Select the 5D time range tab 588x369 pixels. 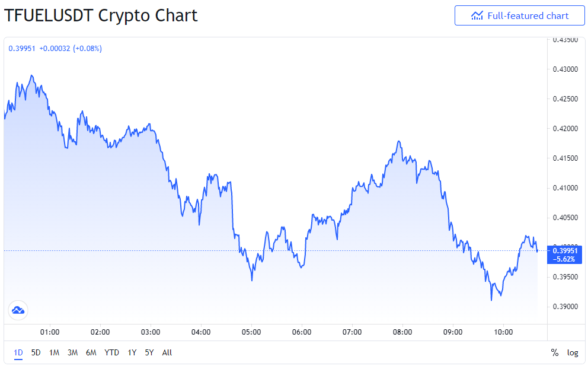pyautogui.click(x=36, y=352)
